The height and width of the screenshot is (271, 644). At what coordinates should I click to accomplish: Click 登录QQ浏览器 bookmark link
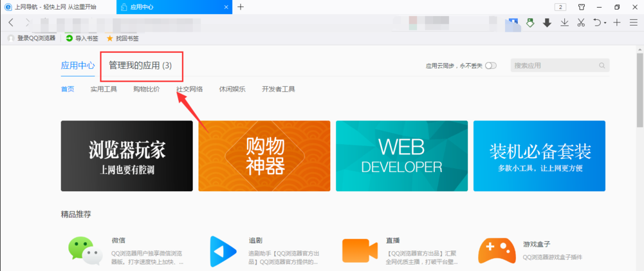36,38
